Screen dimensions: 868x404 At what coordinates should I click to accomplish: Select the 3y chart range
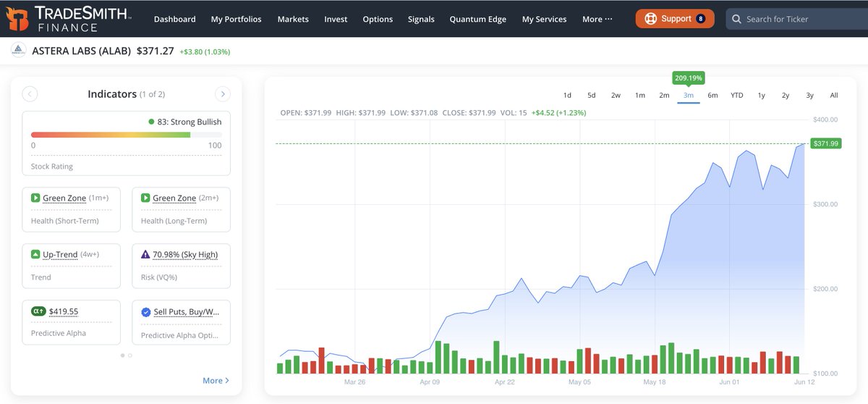tap(809, 95)
